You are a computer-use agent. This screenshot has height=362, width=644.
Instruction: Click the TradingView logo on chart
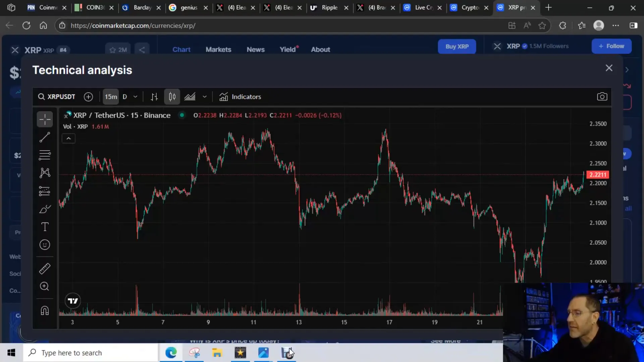point(73,301)
